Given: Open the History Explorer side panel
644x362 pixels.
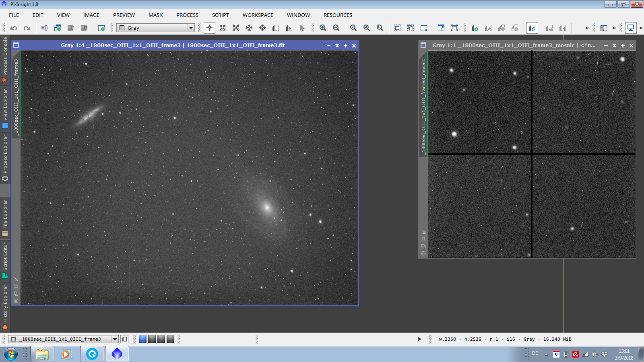Looking at the screenshot, I should tap(5, 306).
